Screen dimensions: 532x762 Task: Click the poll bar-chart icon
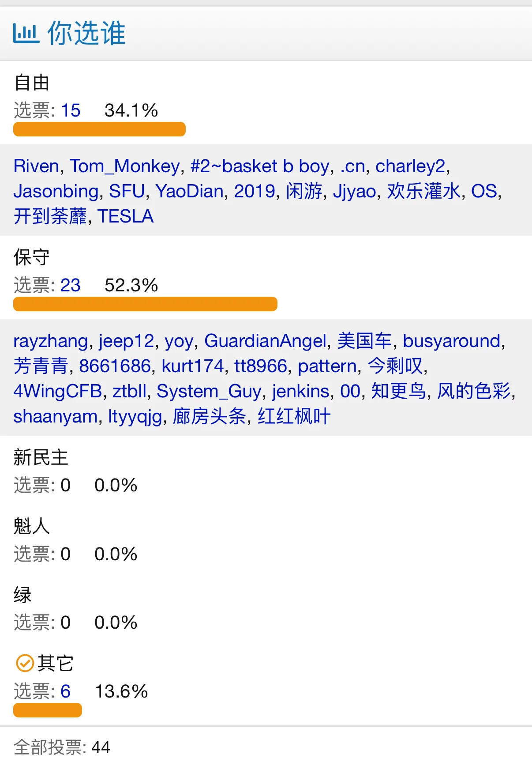(x=26, y=34)
